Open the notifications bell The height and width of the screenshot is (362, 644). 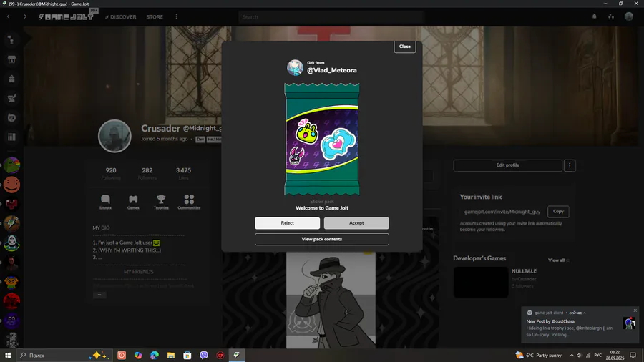[x=594, y=17]
